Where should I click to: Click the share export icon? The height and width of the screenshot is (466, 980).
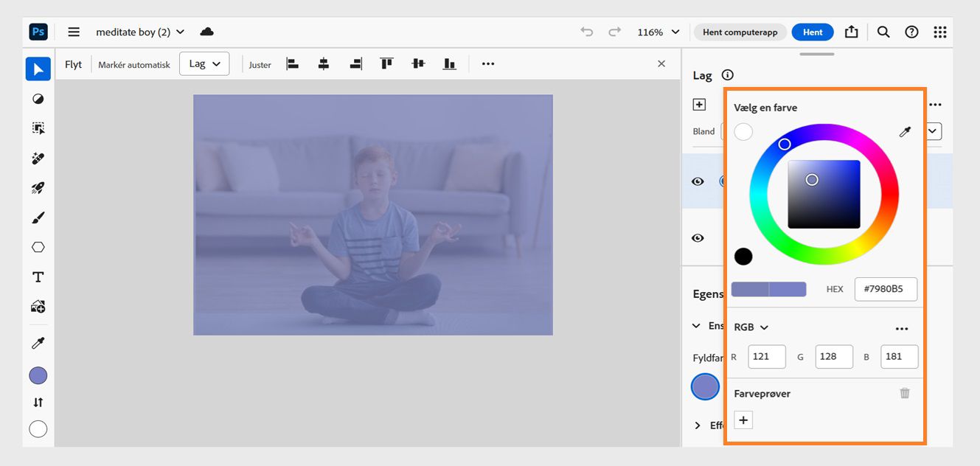pyautogui.click(x=852, y=32)
